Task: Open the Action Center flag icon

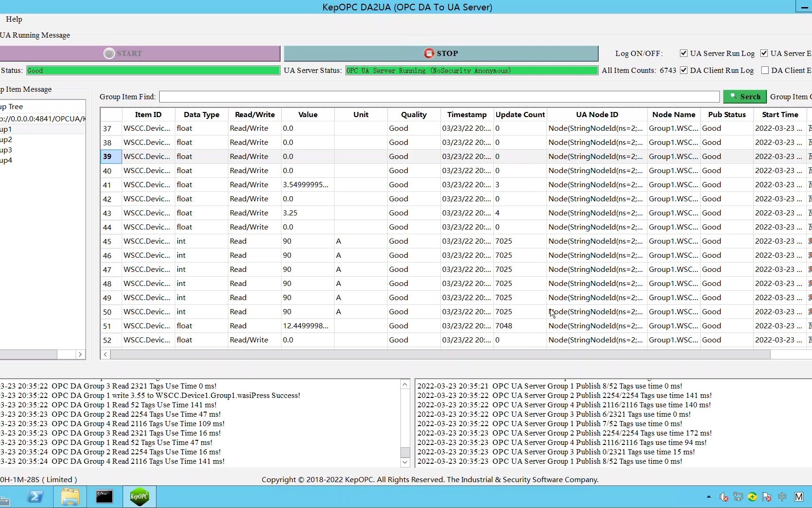Action: 767,497
